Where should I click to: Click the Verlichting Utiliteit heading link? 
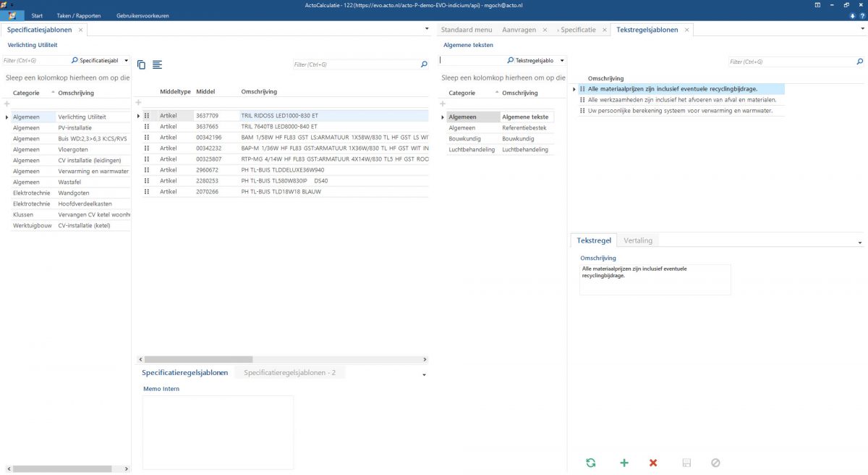pos(32,45)
